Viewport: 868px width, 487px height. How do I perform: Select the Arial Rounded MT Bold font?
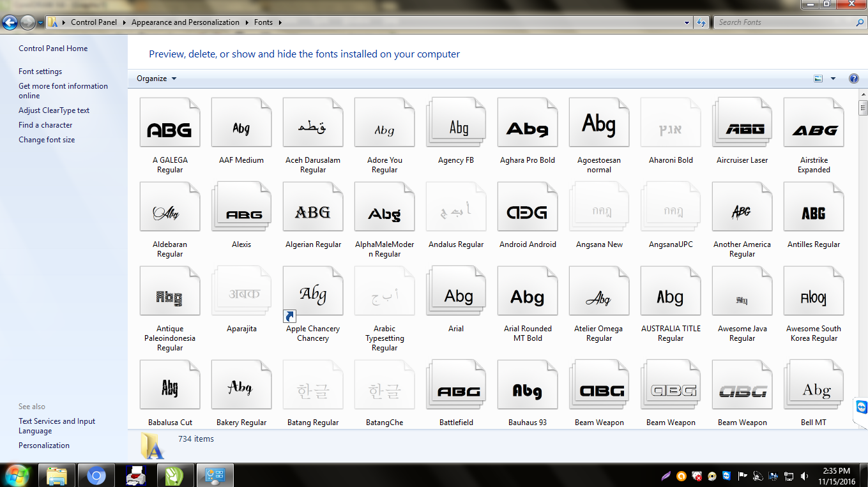tap(528, 291)
